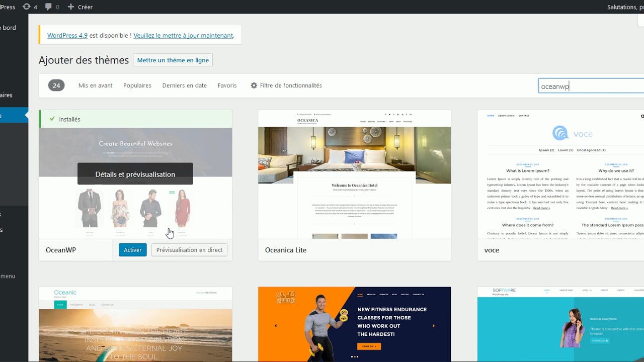Screen dimensions: 644x362
Task: Click Prévisualisation en direct for OceanWP
Action: (189, 250)
